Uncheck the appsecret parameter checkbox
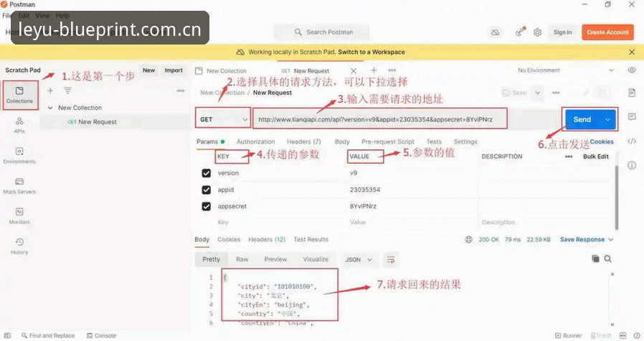Screen dimensions: 644x341 pos(206,206)
